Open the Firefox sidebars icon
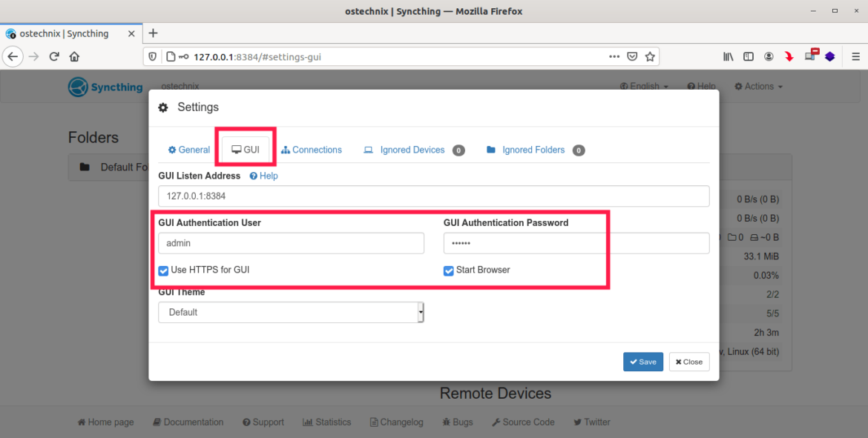The height and width of the screenshot is (438, 868). coord(749,56)
